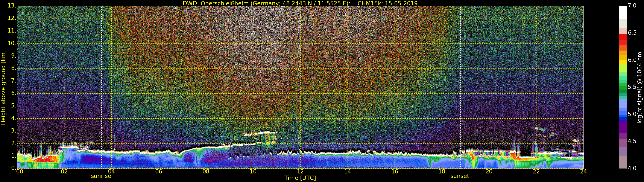Click the '13.' height tick label

(12, 6)
